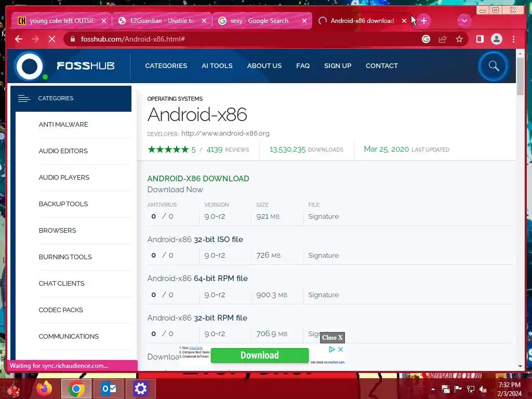The image size is (532, 399).
Task: Close ad using blue X icon
Action: point(341,349)
